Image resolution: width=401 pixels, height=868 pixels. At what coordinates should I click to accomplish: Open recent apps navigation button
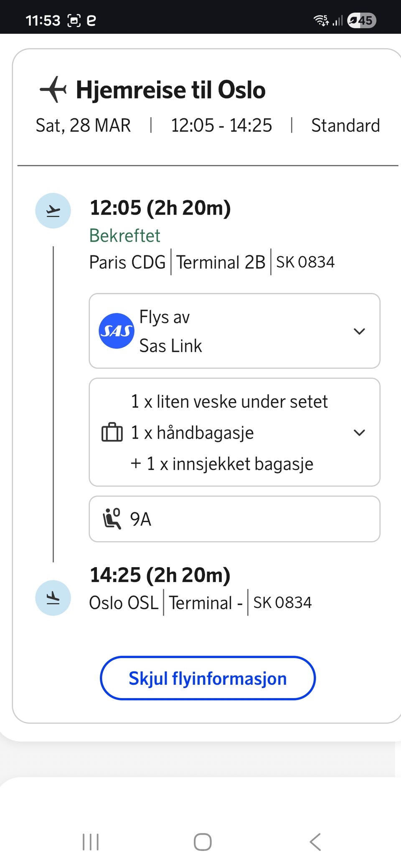pos(91,842)
